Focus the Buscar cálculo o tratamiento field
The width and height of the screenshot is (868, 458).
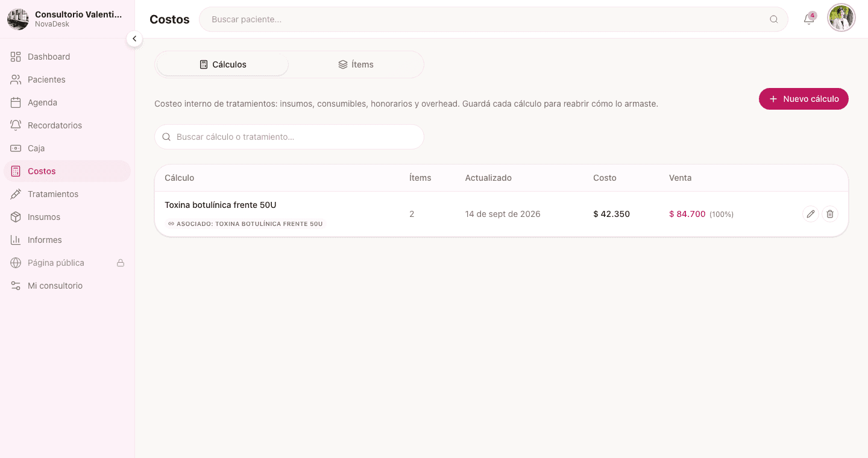pyautogui.click(x=289, y=137)
